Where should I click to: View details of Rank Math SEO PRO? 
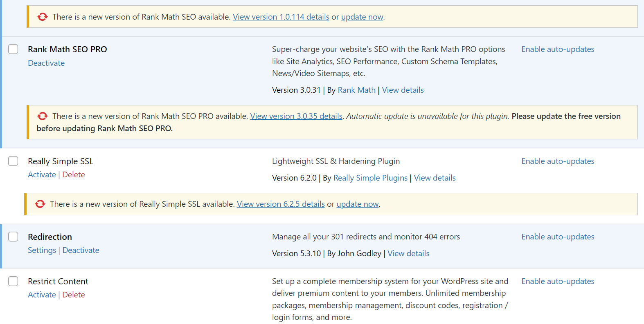click(403, 90)
